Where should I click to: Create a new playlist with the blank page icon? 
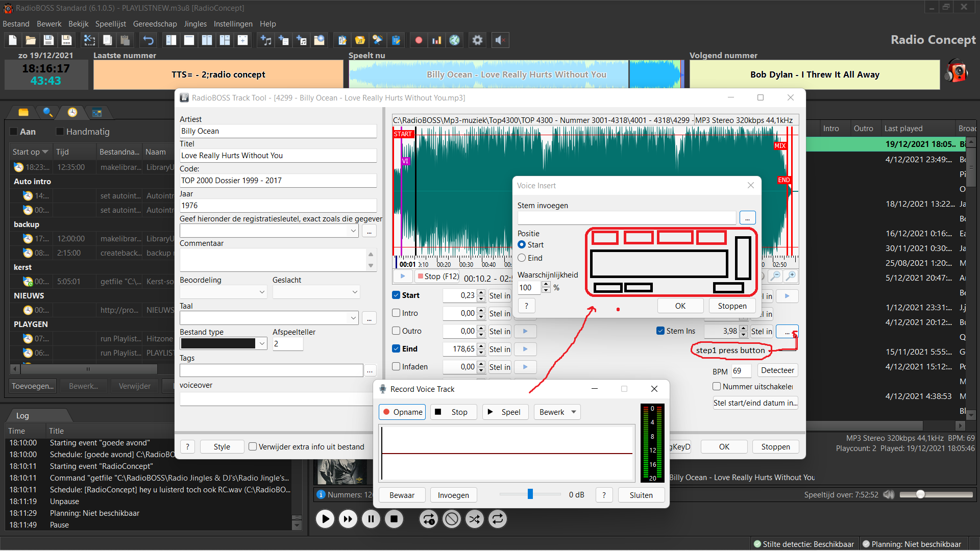point(13,40)
